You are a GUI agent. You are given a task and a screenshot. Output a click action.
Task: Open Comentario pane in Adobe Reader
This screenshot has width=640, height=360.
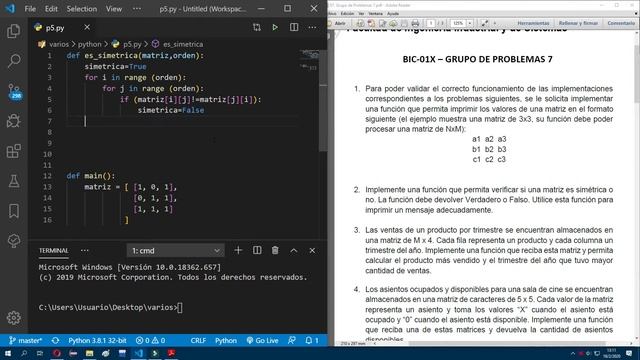[621, 23]
